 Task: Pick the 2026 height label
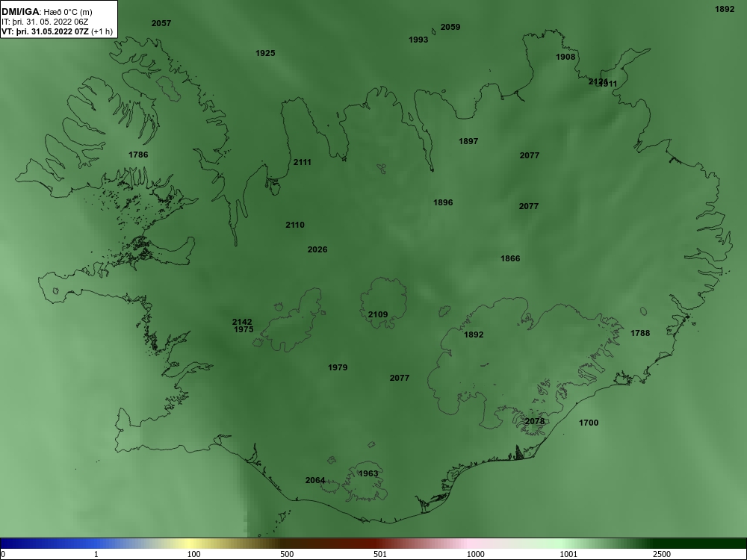click(x=317, y=250)
